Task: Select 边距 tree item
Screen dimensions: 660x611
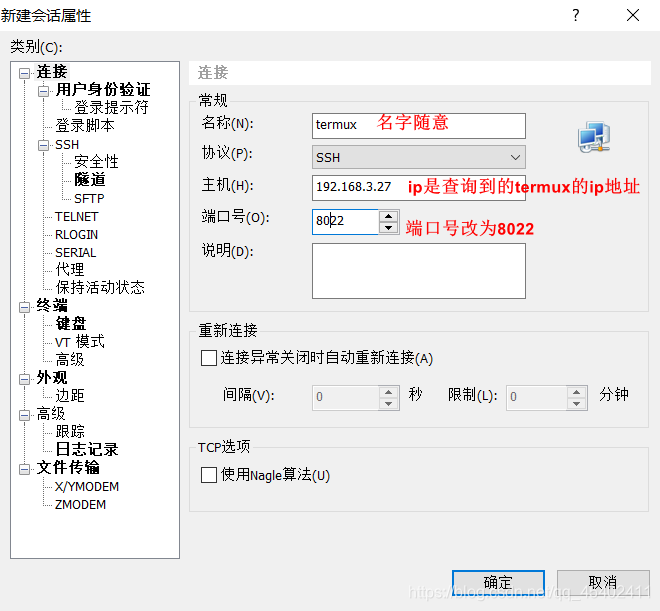Action: pyautogui.click(x=70, y=396)
